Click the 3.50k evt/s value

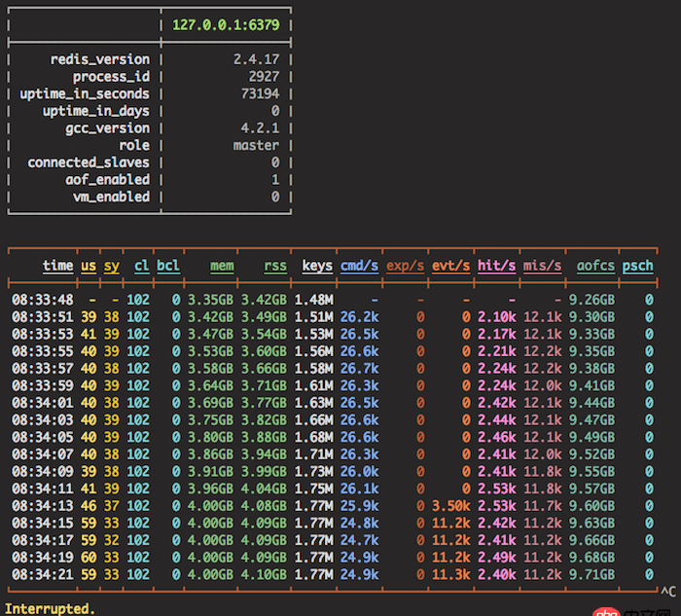[450, 504]
